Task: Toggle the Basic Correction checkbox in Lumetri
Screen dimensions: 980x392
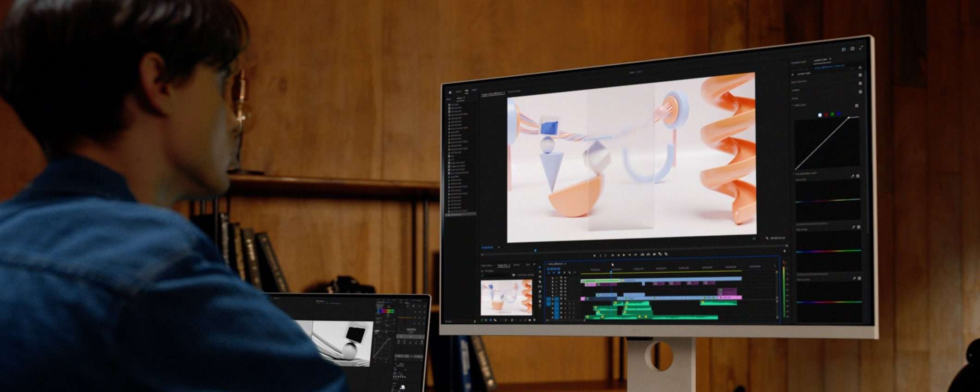Action: (860, 84)
